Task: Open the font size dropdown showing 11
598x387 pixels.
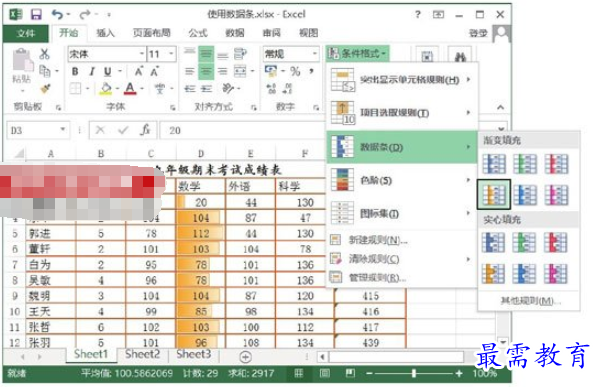Action: coord(162,54)
